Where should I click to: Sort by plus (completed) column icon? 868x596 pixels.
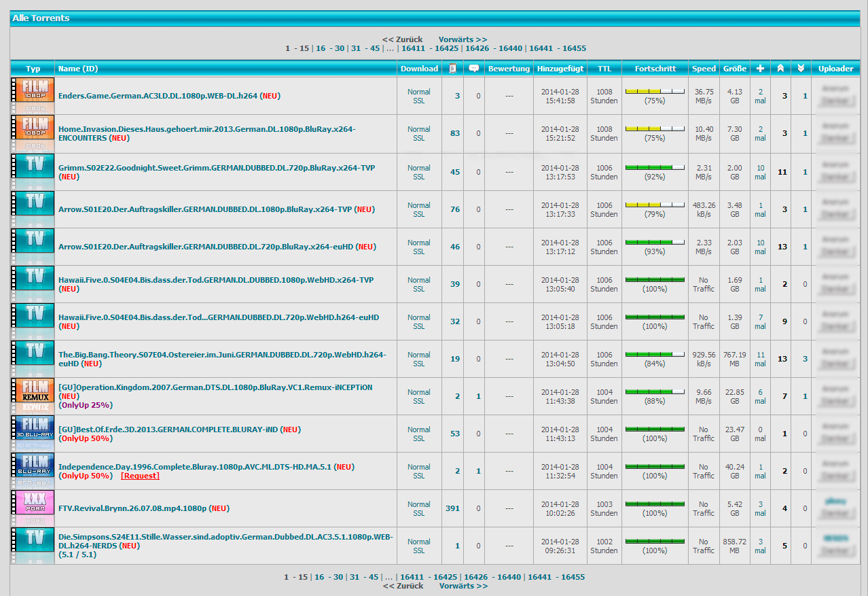coord(760,68)
